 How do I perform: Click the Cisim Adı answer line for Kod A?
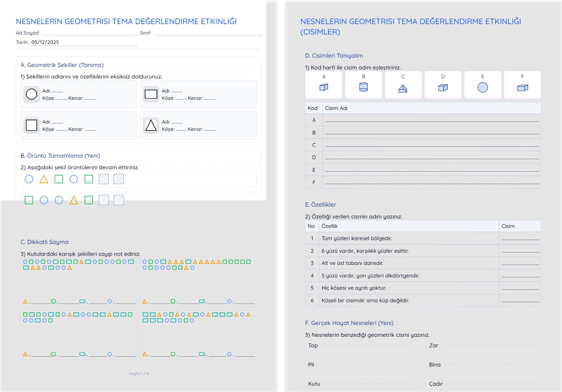click(432, 120)
